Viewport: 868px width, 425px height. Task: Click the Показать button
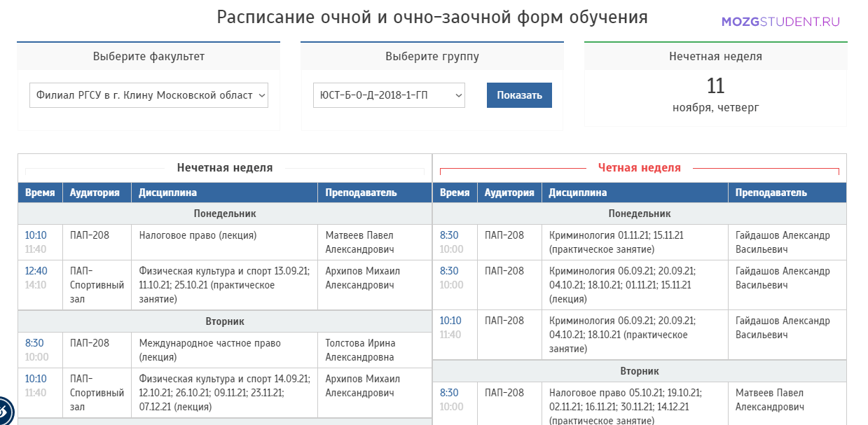click(519, 95)
